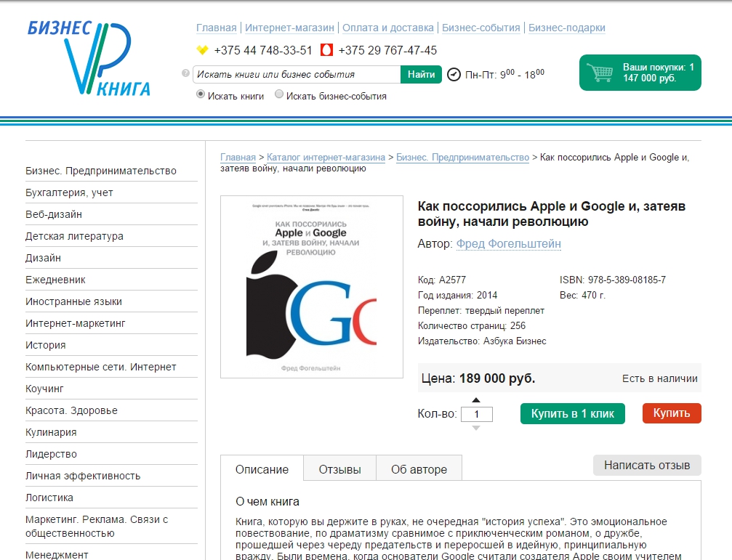732x560 pixels.
Task: Click the Бизнес. Предпринимательство breadcrumb link
Action: (462, 158)
